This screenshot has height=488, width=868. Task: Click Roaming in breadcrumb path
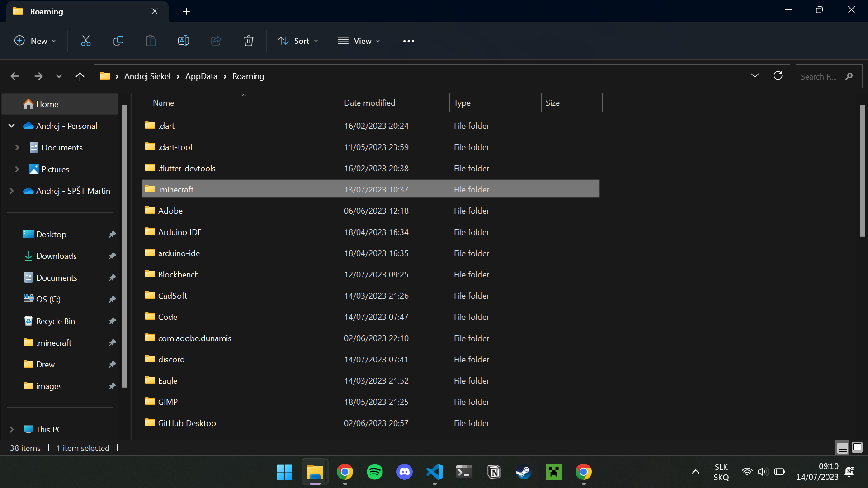point(248,76)
